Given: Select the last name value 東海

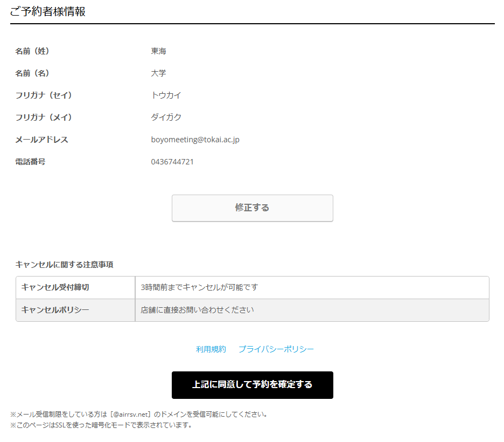Looking at the screenshot, I should [x=158, y=51].
